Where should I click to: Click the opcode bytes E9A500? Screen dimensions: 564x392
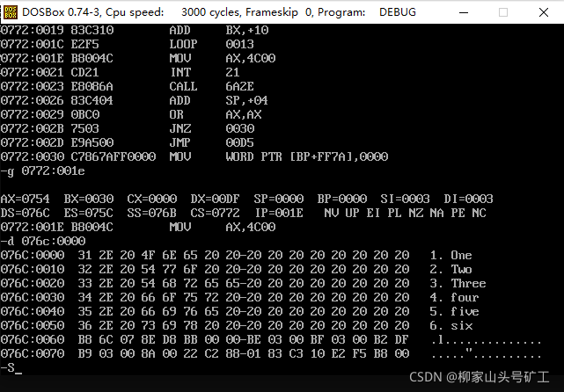click(92, 142)
